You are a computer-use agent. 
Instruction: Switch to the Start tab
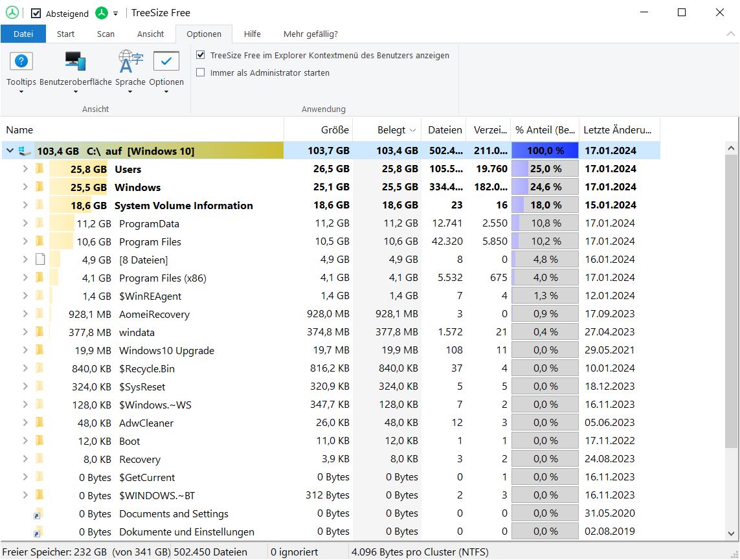point(65,34)
